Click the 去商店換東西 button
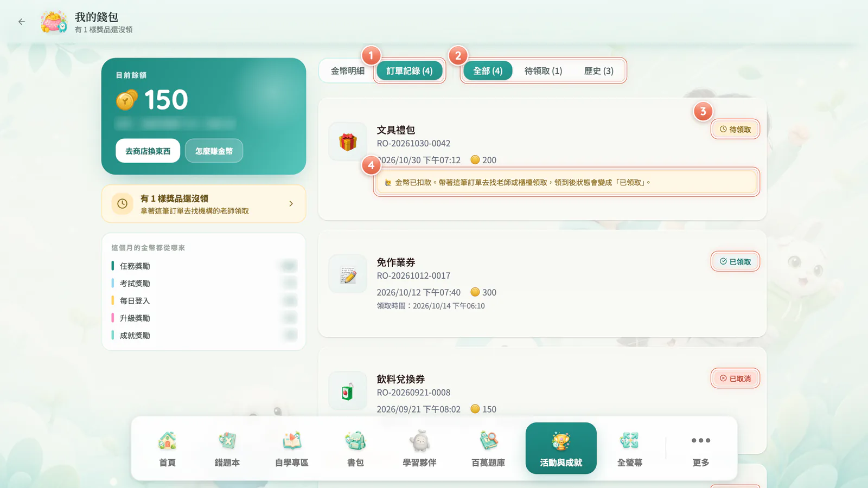868x488 pixels. click(x=148, y=151)
